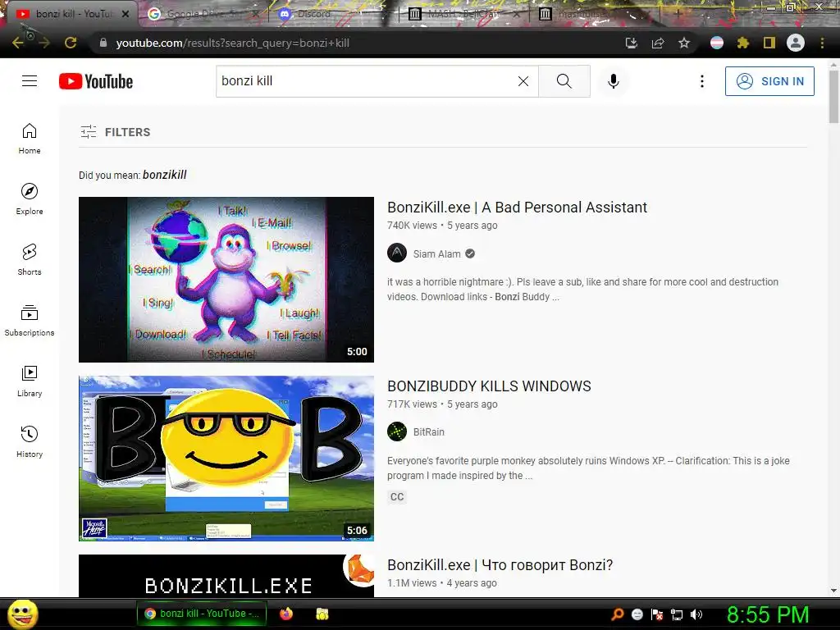Viewport: 840px width, 630px height.
Task: Click the bonzi kill taskbar window button
Action: (x=201, y=614)
